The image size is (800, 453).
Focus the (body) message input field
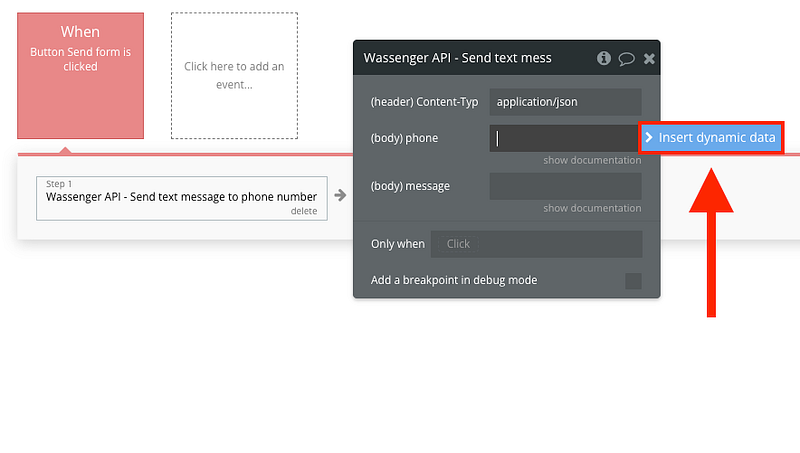click(x=565, y=186)
